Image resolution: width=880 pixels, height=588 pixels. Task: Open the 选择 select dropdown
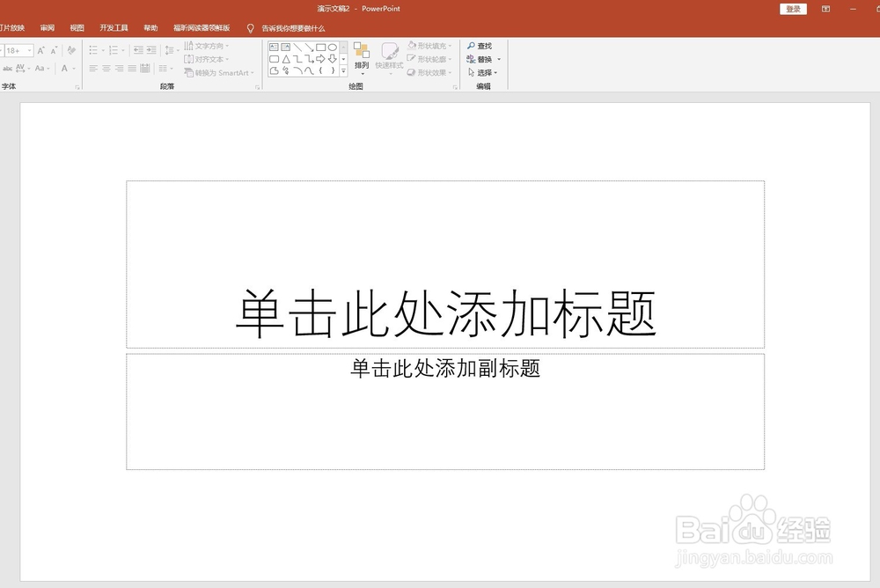[x=482, y=72]
